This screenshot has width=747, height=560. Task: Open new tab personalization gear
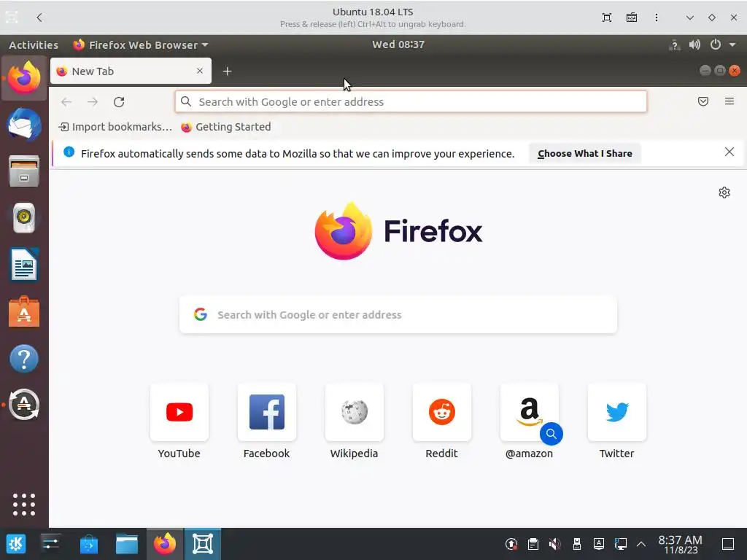coord(724,192)
